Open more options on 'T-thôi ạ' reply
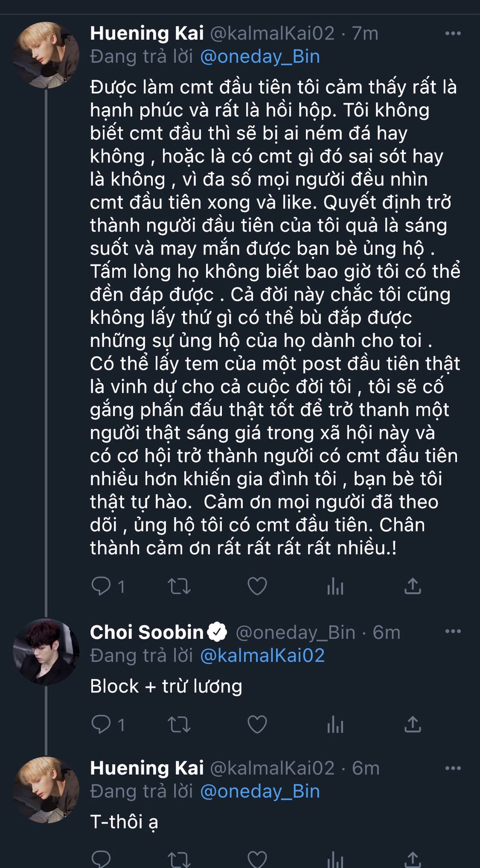 click(452, 768)
